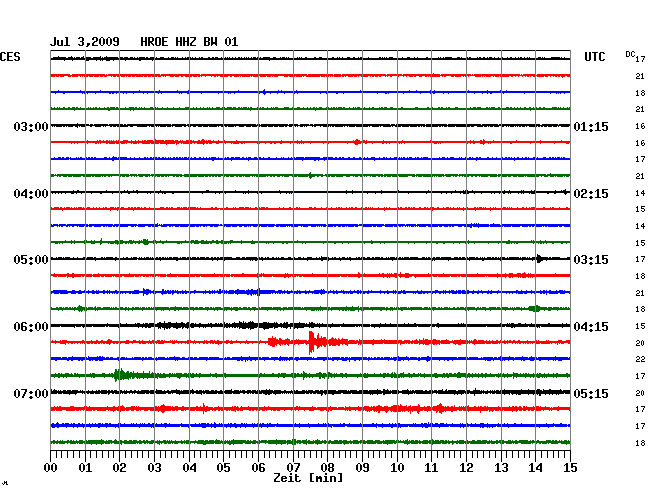Click the CES column header on the left
650x494 pixels.
10,57
